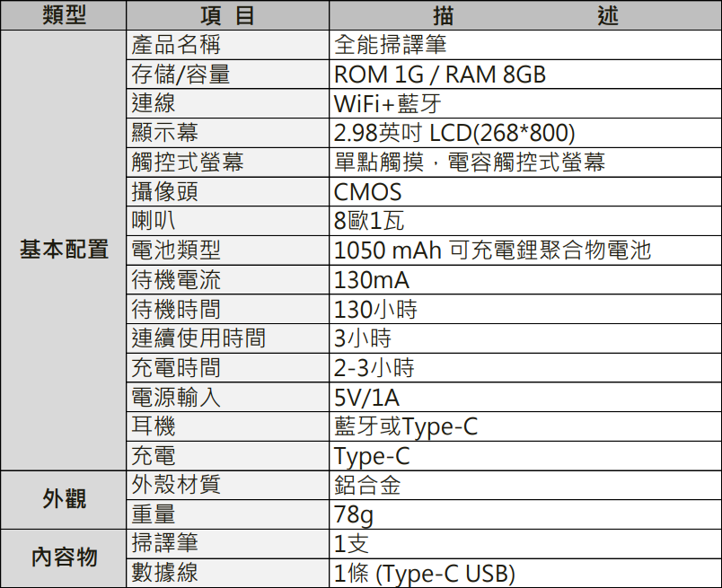Click the 鋁合金 material cell
The height and width of the screenshot is (588, 722).
[x=525, y=485]
